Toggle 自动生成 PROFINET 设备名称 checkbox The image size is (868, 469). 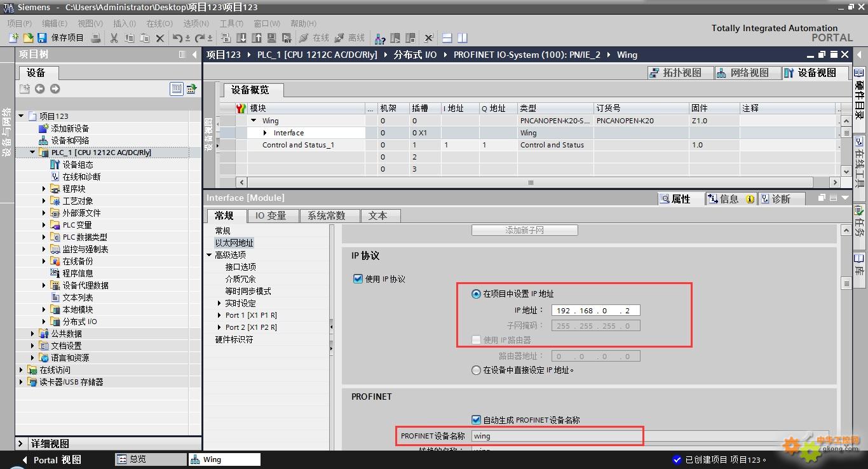pyautogui.click(x=476, y=420)
